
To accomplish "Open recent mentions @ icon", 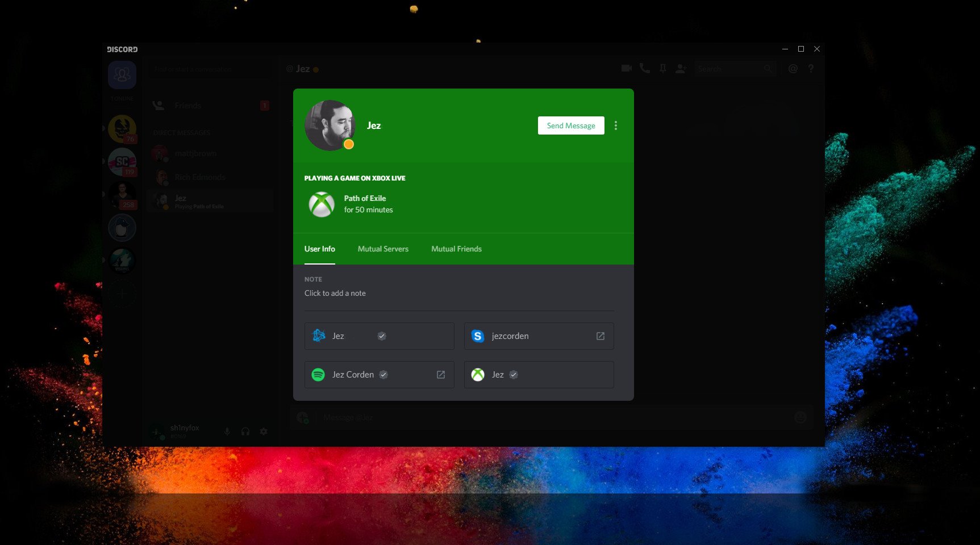I will (793, 69).
